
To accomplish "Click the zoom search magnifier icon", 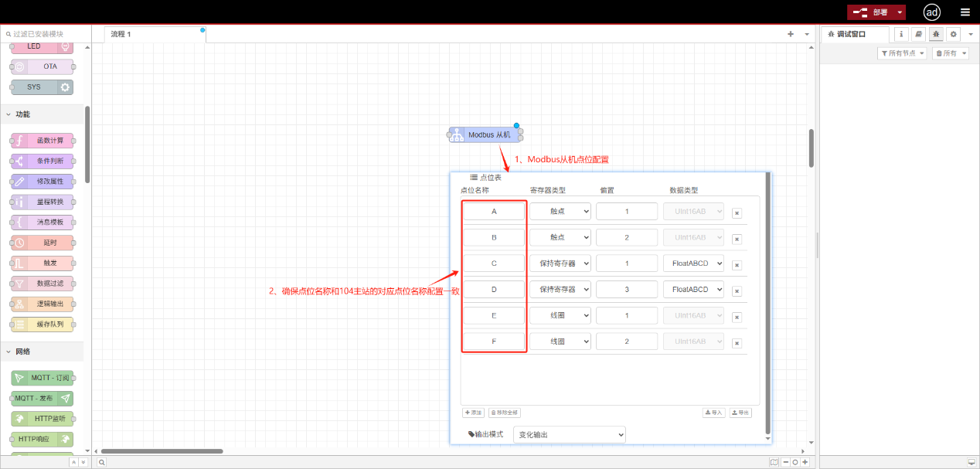I will [x=101, y=461].
